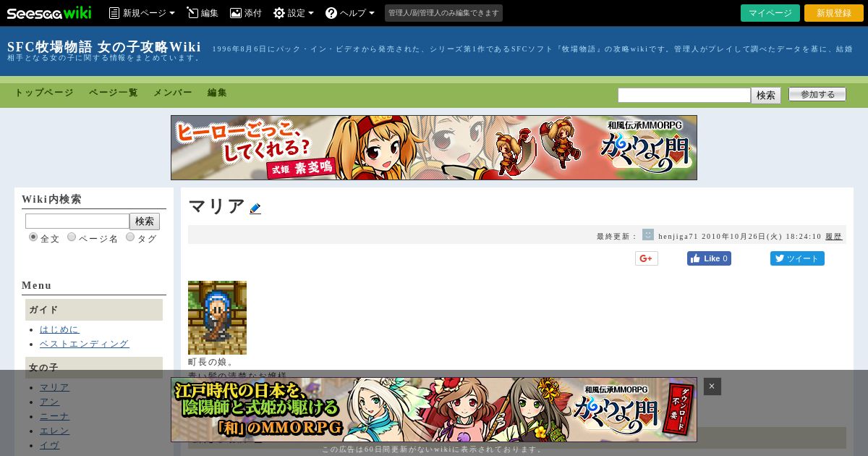Click the マイページ button
This screenshot has height=456, width=868.
[770, 13]
